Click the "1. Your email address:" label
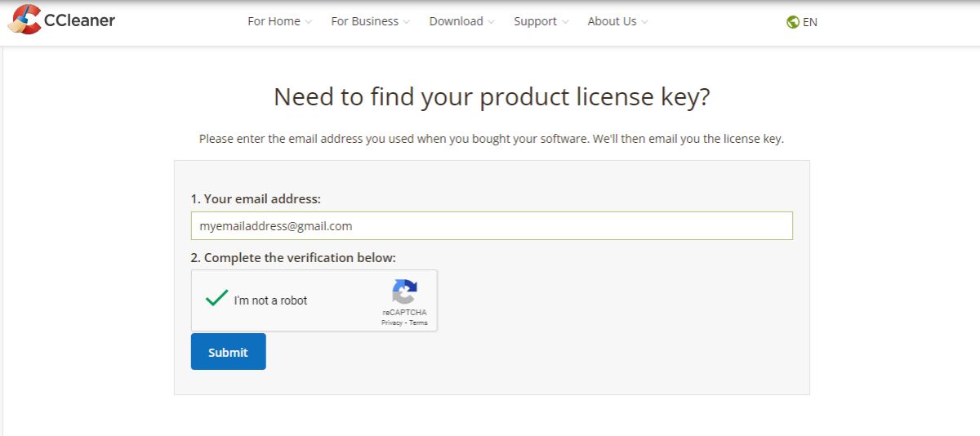 pyautogui.click(x=256, y=198)
